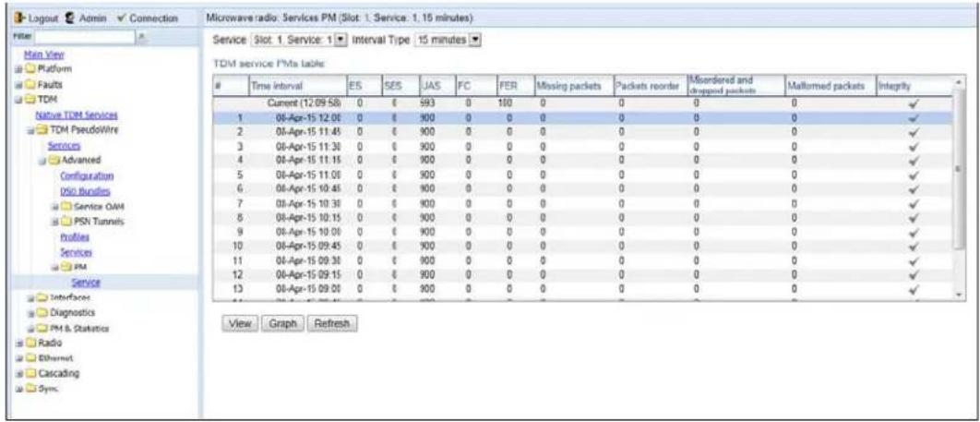Image resolution: width=980 pixels, height=422 pixels.
Task: Open the Profiles link
Action: point(75,237)
